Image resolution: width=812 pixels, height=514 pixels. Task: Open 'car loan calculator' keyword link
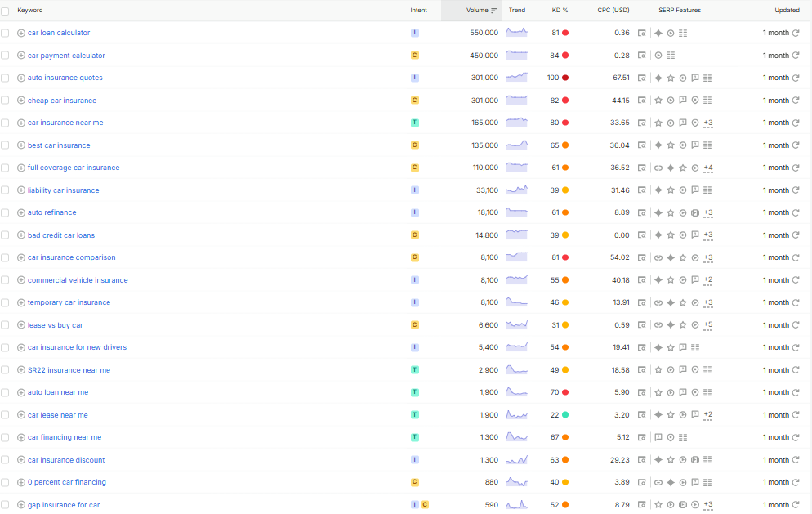point(59,33)
